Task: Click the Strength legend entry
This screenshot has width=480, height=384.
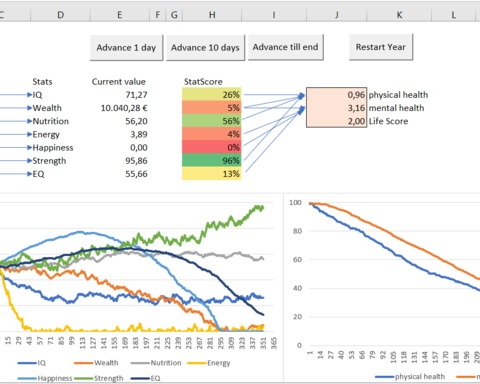Action: pyautogui.click(x=99, y=378)
